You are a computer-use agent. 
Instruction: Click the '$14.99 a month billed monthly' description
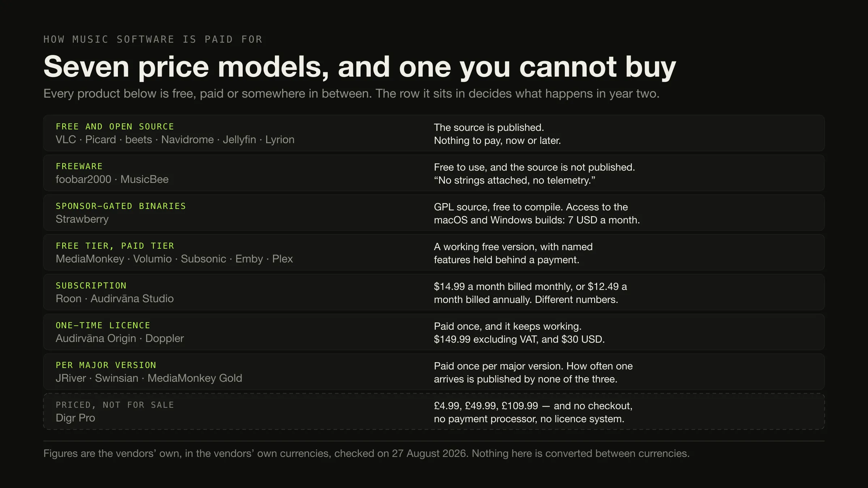pos(531,293)
